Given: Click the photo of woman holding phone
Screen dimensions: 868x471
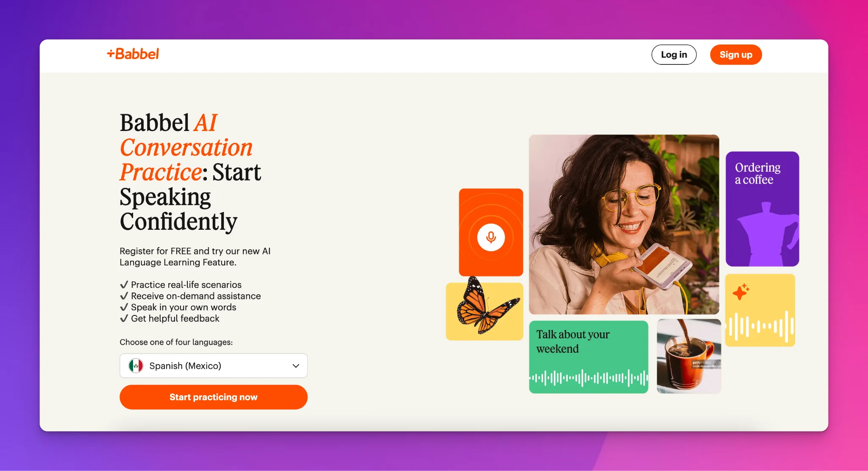Looking at the screenshot, I should point(624,224).
